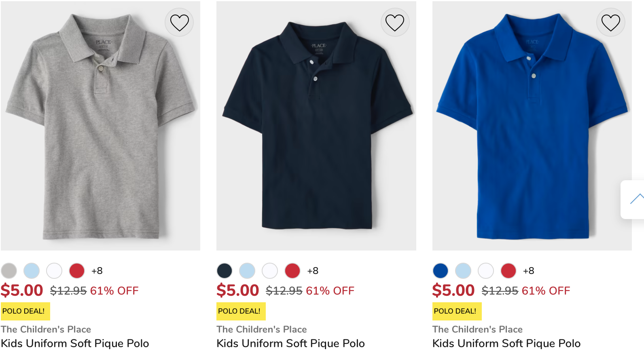Reveal +8 more colors for blue polo
The height and width of the screenshot is (354, 644).
coord(528,271)
